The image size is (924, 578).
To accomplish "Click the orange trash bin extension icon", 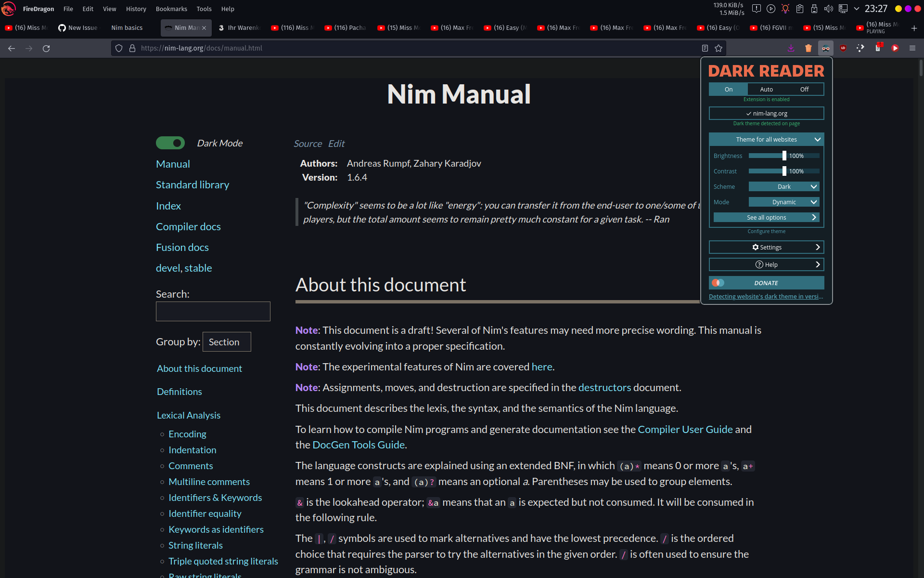I will (808, 48).
